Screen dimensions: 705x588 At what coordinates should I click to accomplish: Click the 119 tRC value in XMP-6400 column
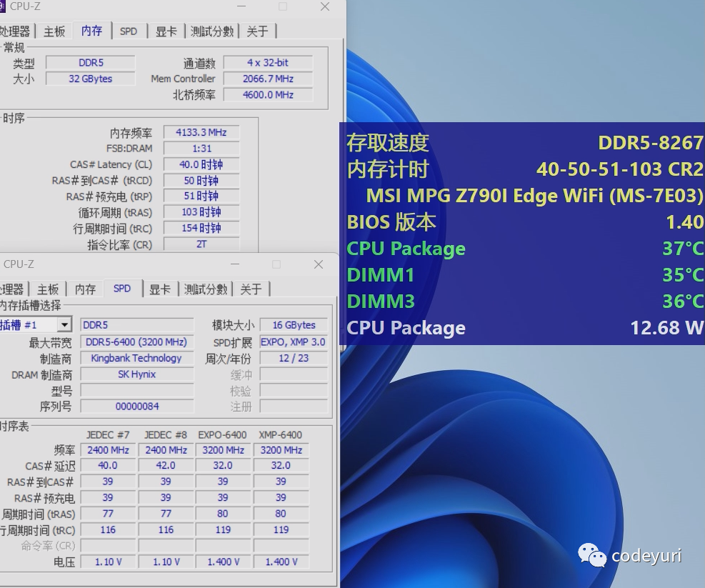tap(281, 530)
